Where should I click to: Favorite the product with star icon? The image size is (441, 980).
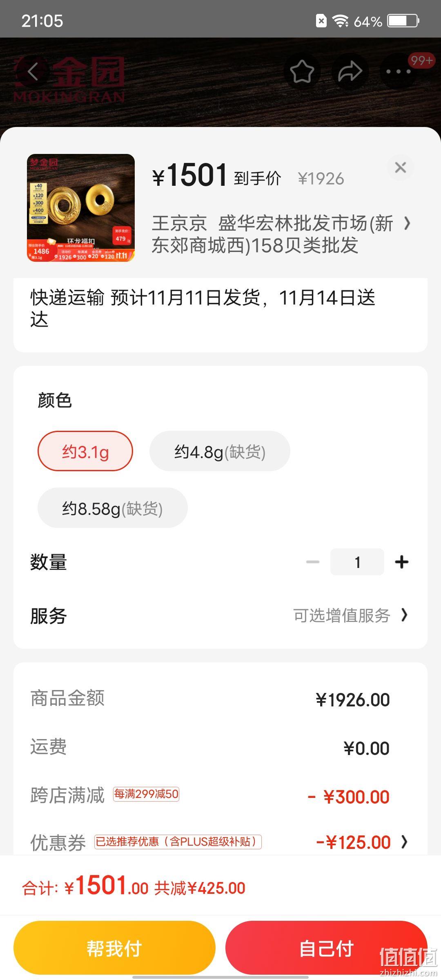302,71
